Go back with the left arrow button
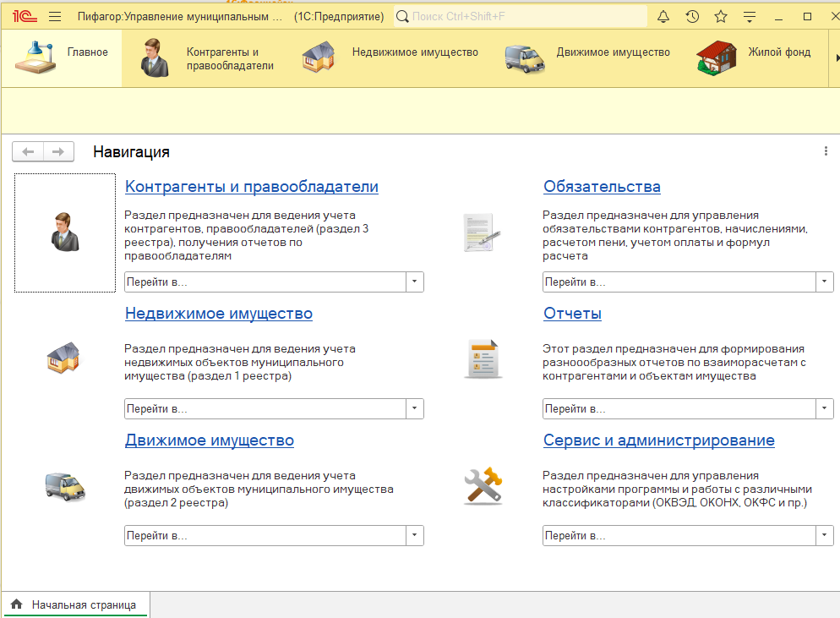This screenshot has width=840, height=618. click(28, 151)
